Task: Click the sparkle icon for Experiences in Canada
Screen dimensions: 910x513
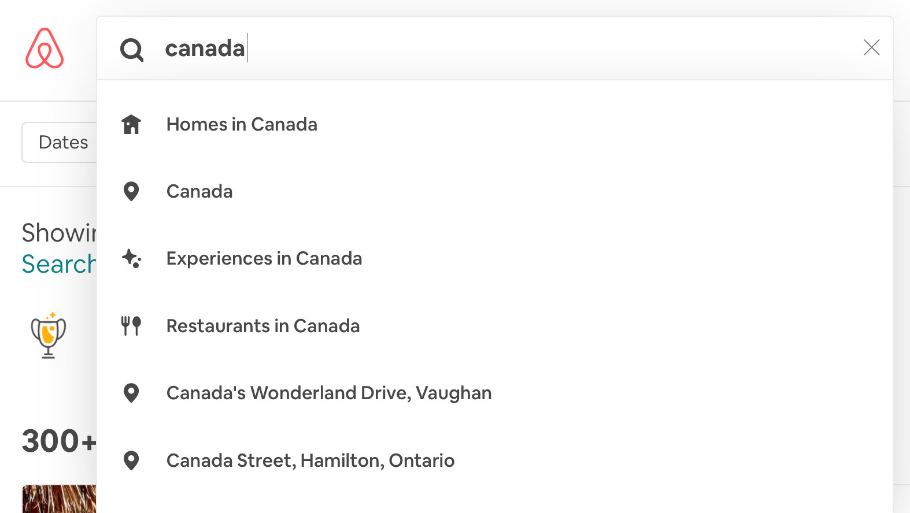Action: tap(131, 258)
